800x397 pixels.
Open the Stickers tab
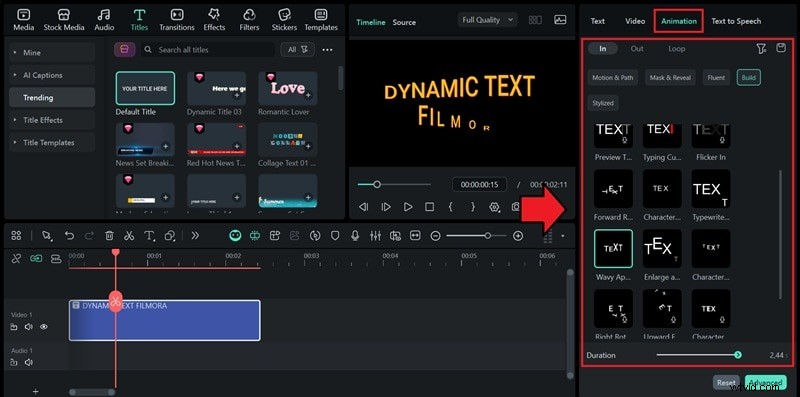[x=284, y=20]
